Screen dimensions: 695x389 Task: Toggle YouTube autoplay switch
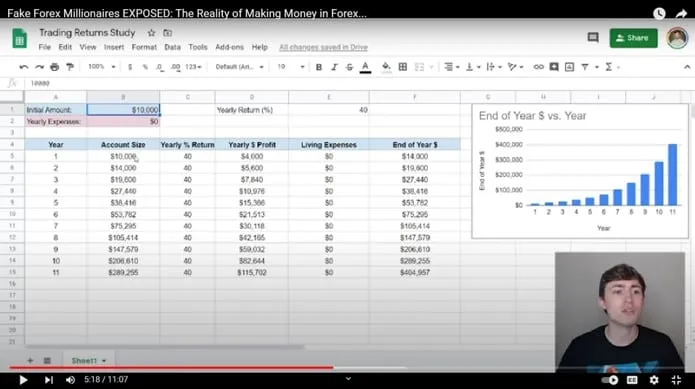coord(610,380)
